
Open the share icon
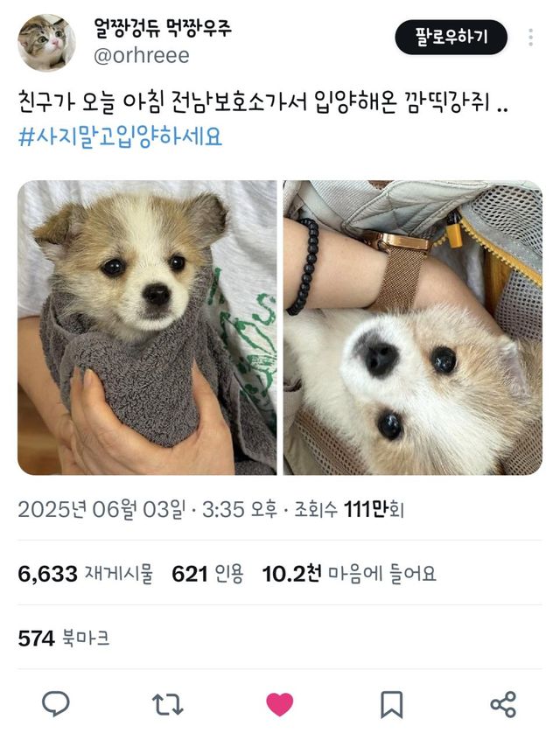point(503,704)
